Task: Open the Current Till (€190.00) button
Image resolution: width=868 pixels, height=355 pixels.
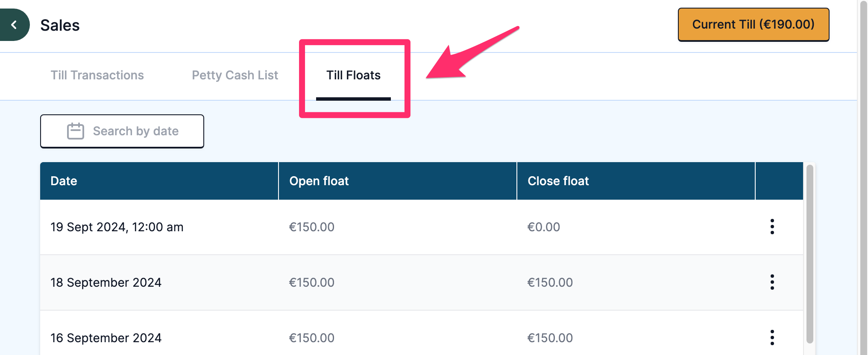Action: pyautogui.click(x=753, y=24)
